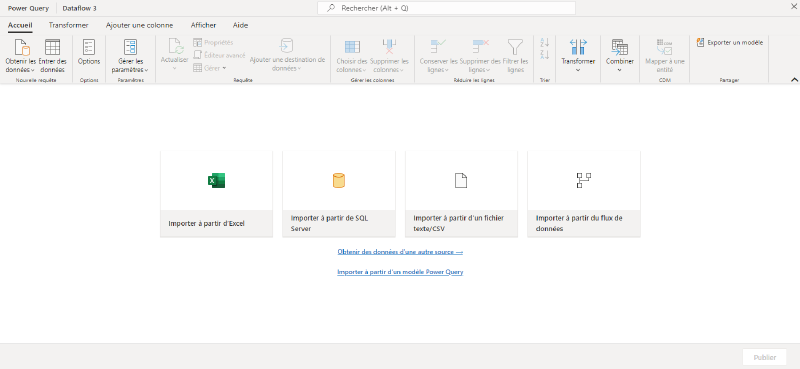The height and width of the screenshot is (369, 800).
Task: Sort descending with the Z-A icon
Action: click(544, 55)
